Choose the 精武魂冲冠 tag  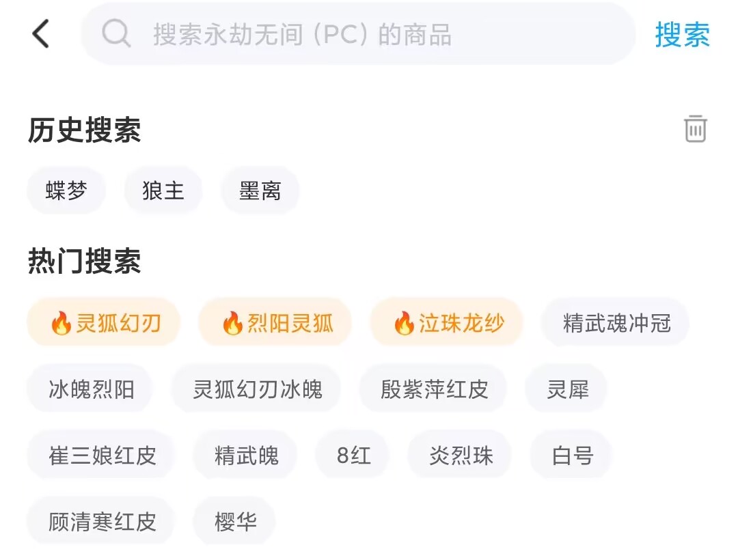[616, 322]
